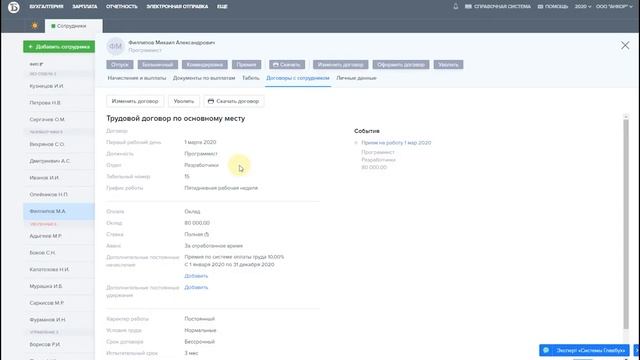Open notifications via the bell icon
The height and width of the screenshot is (360, 640).
click(456, 7)
